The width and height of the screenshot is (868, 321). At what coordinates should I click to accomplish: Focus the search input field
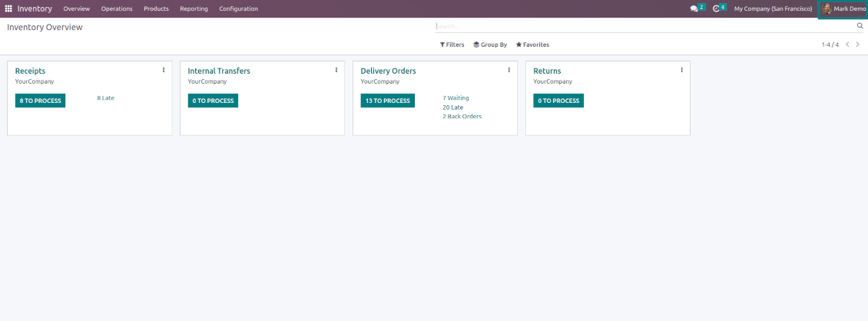(x=645, y=26)
